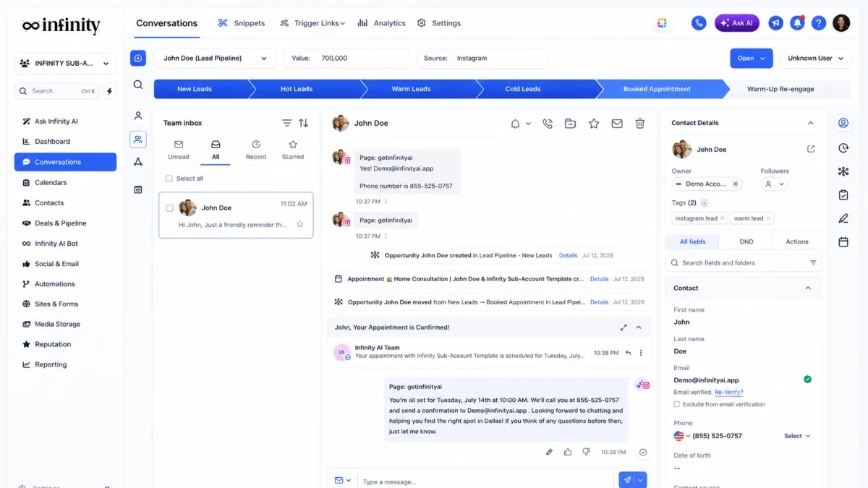Viewport: 868px width, 488px height.
Task: Open the Open status dropdown button
Action: click(752, 59)
